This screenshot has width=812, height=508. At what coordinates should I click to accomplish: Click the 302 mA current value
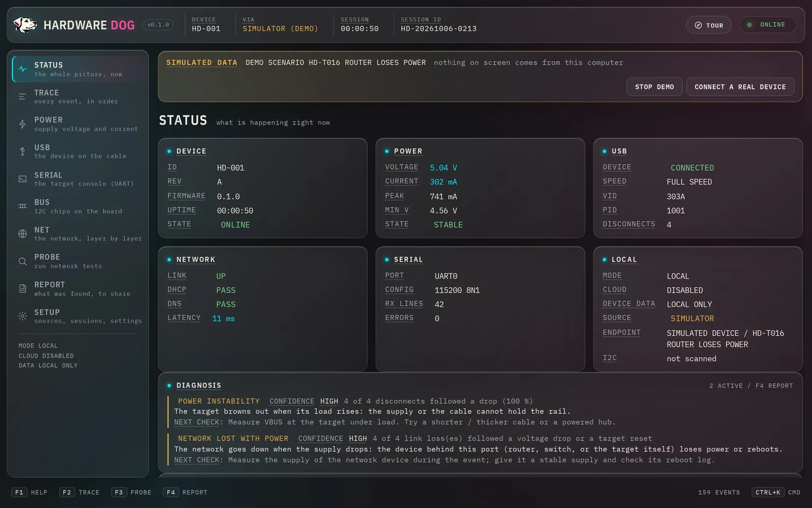click(444, 182)
